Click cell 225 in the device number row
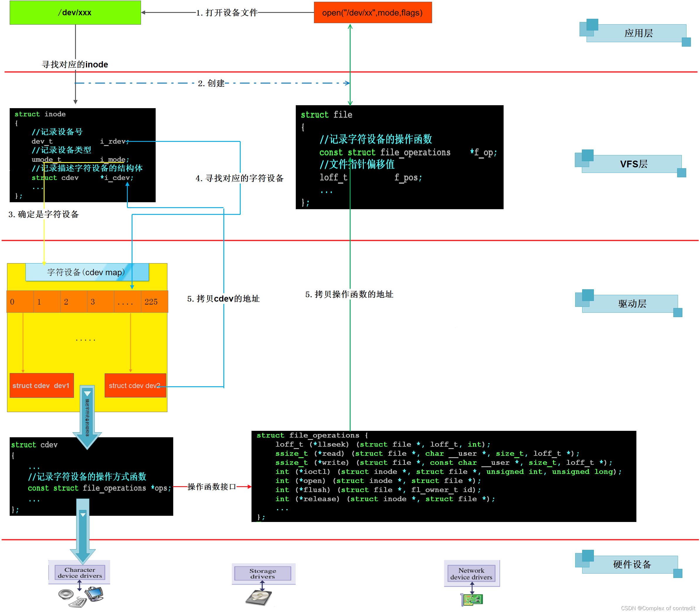700x614 pixels. (154, 302)
